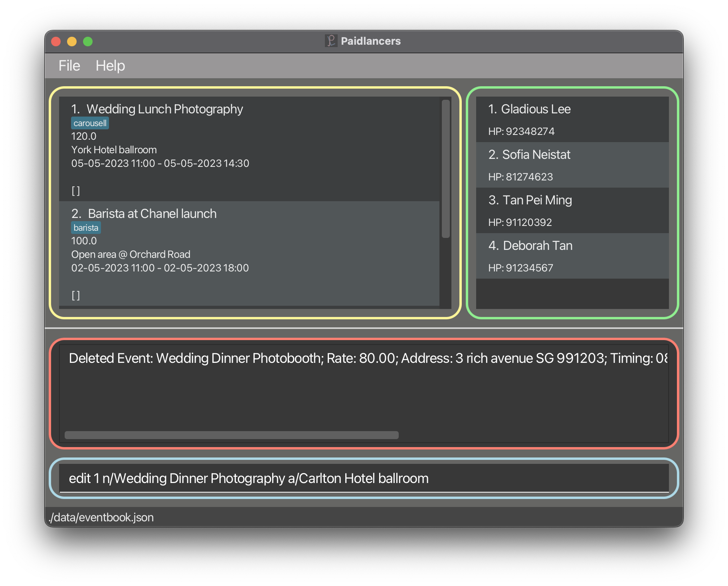This screenshot has width=728, height=586.
Task: Click the yellow minimize window button
Action: click(x=72, y=42)
